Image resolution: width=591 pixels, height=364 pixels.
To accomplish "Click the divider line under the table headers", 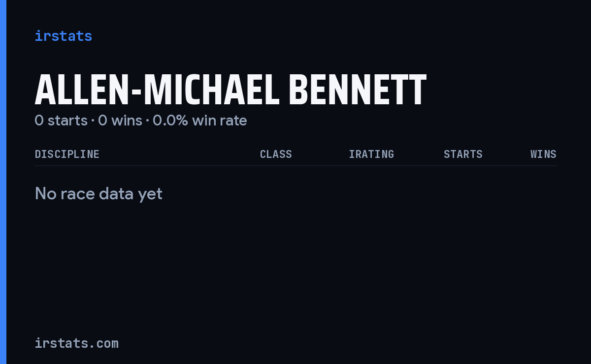I will coord(296,166).
